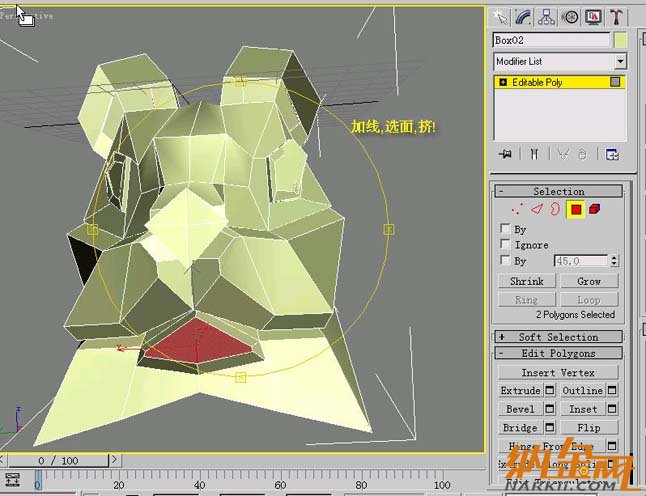Select Border sub-object level icon

(555, 209)
